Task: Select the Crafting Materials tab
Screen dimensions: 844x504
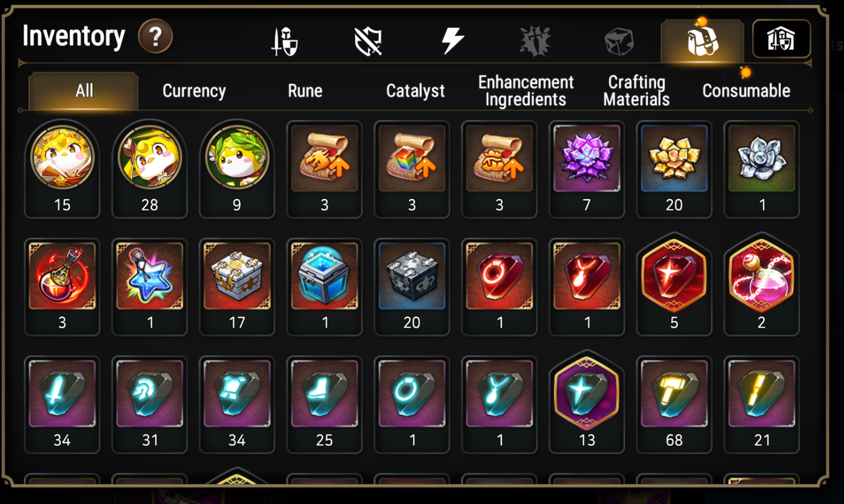Action: (x=636, y=90)
